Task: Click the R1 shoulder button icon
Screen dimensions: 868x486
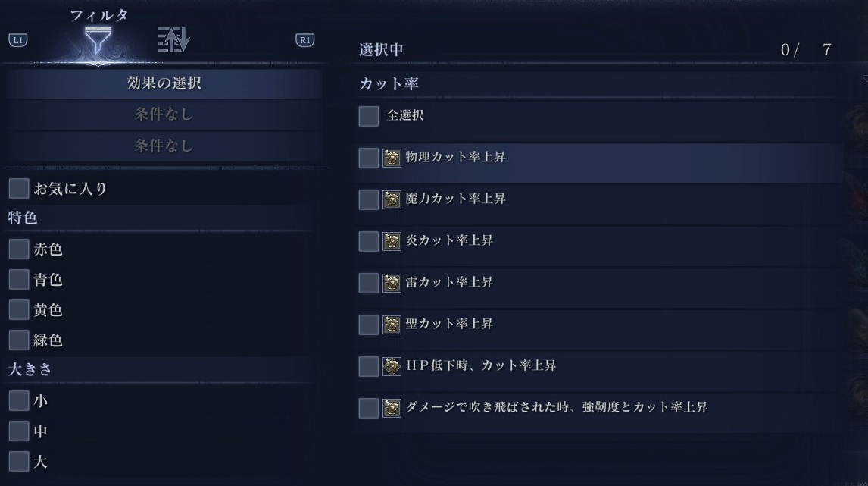Action: (x=305, y=40)
